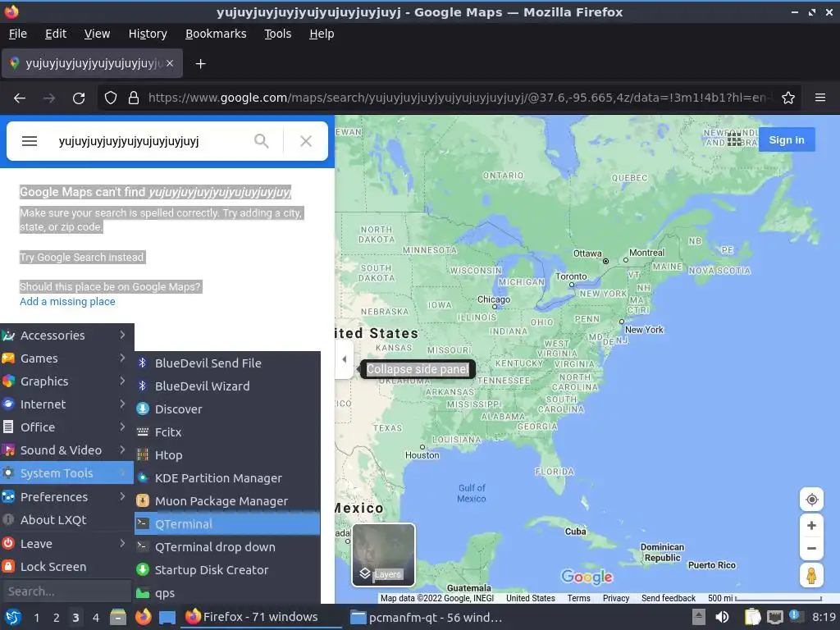840x630 pixels.
Task: Show desktop via the taskbar icon
Action: click(x=167, y=617)
